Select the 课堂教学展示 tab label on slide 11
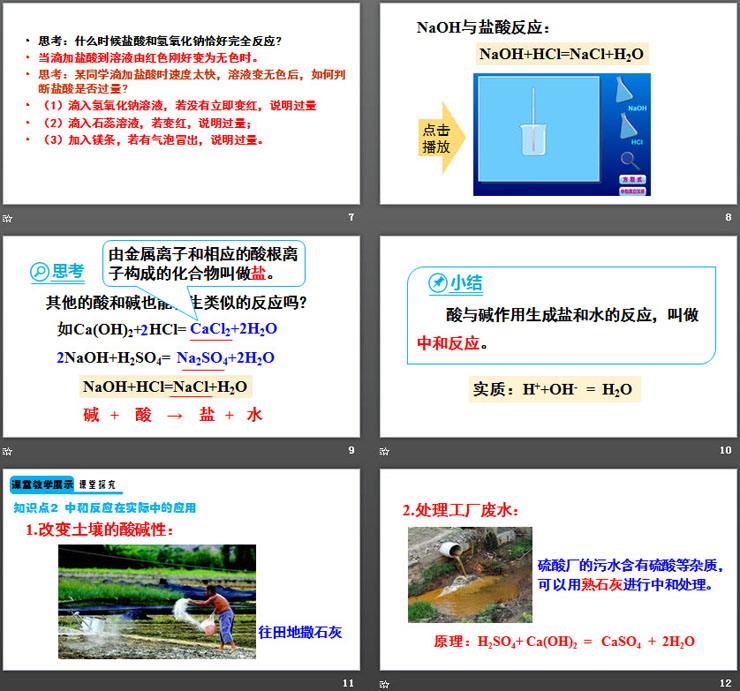740x691 pixels. click(41, 485)
